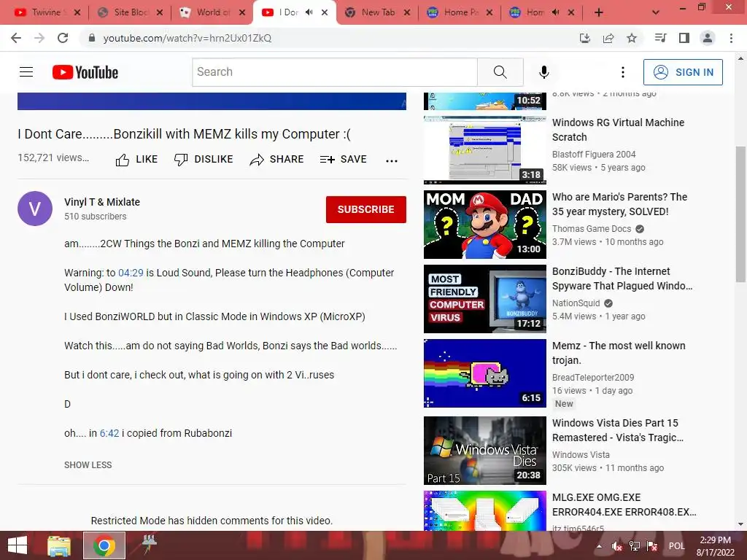Viewport: 747px width, 560px height.
Task: Like the video with thumbs up
Action: coord(136,160)
